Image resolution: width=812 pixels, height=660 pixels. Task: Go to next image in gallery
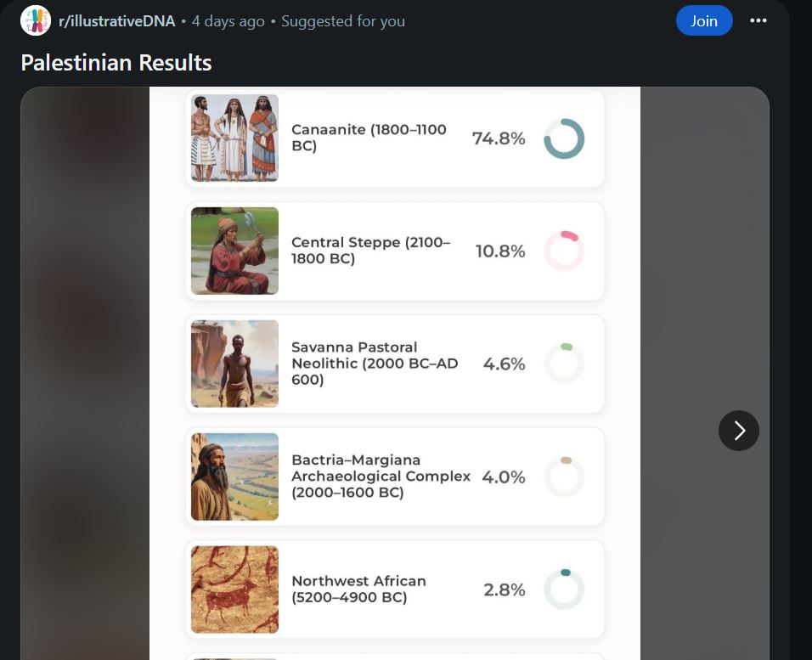pyautogui.click(x=738, y=431)
